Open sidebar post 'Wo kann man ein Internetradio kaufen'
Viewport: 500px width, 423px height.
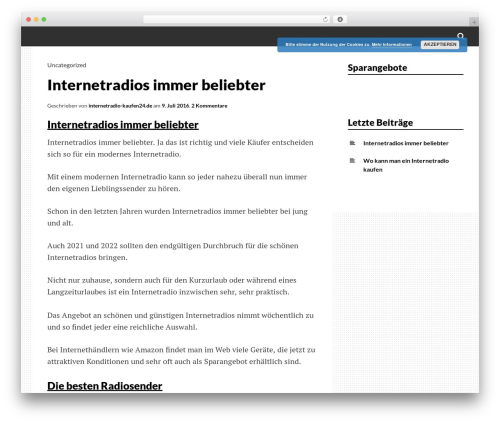click(406, 165)
